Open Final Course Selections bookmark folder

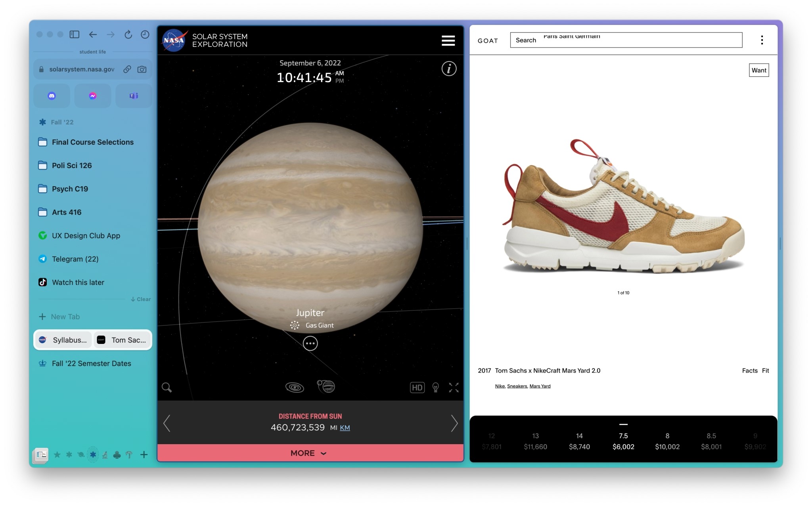coord(93,142)
